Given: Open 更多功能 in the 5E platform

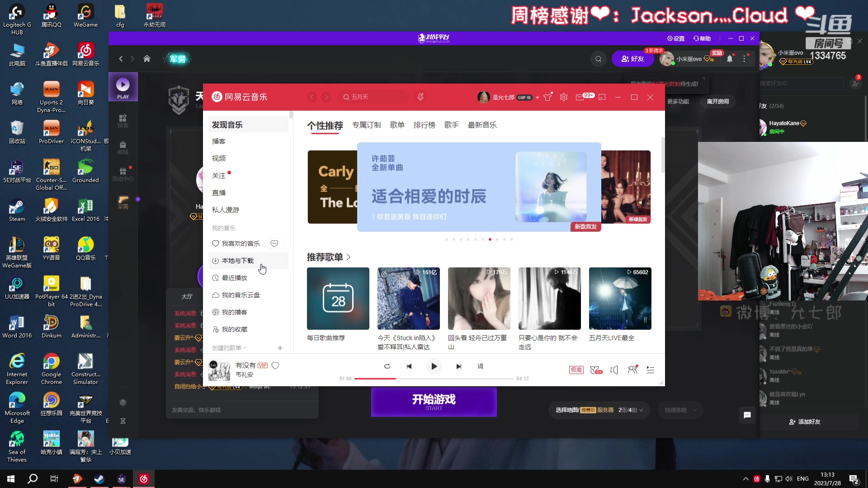Looking at the screenshot, I should (678, 102).
